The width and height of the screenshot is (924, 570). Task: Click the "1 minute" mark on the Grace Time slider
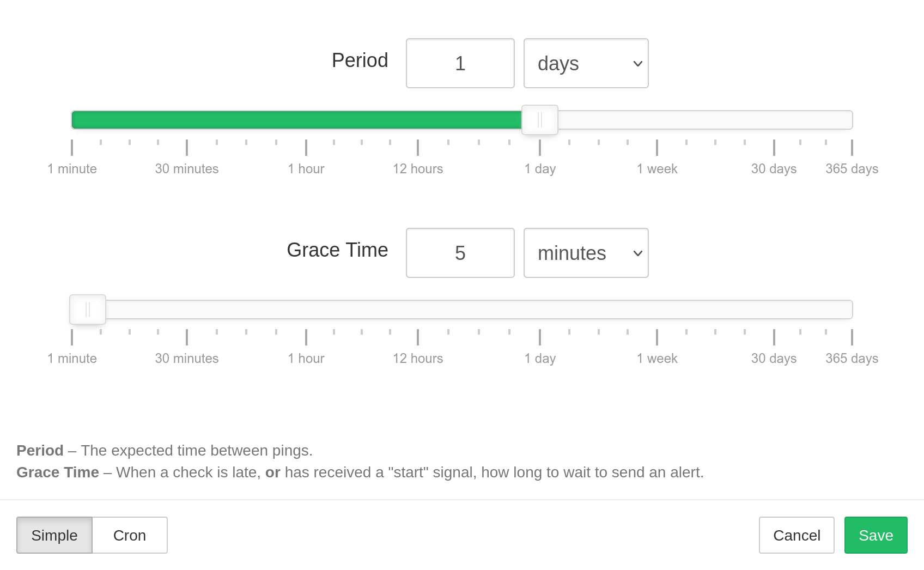tap(72, 337)
